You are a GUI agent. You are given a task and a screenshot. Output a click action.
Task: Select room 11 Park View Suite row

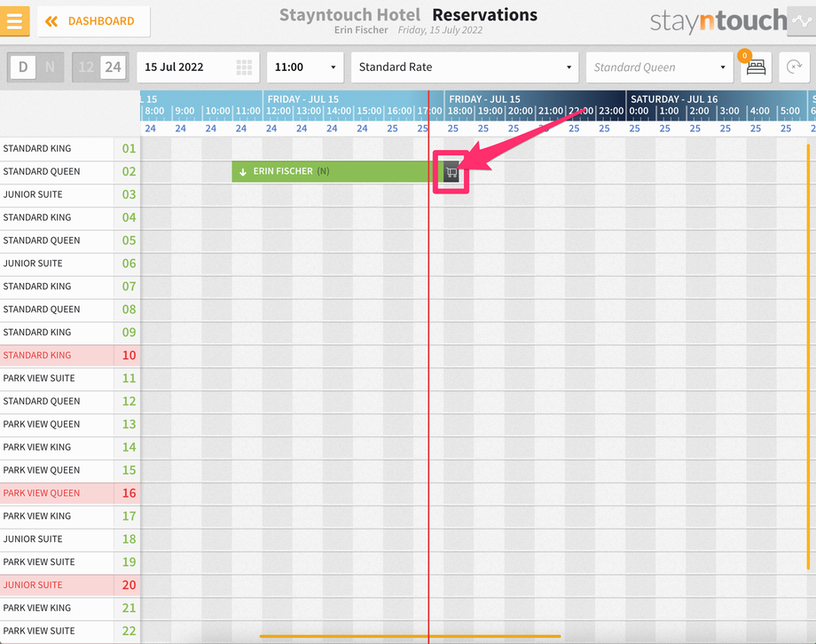70,379
